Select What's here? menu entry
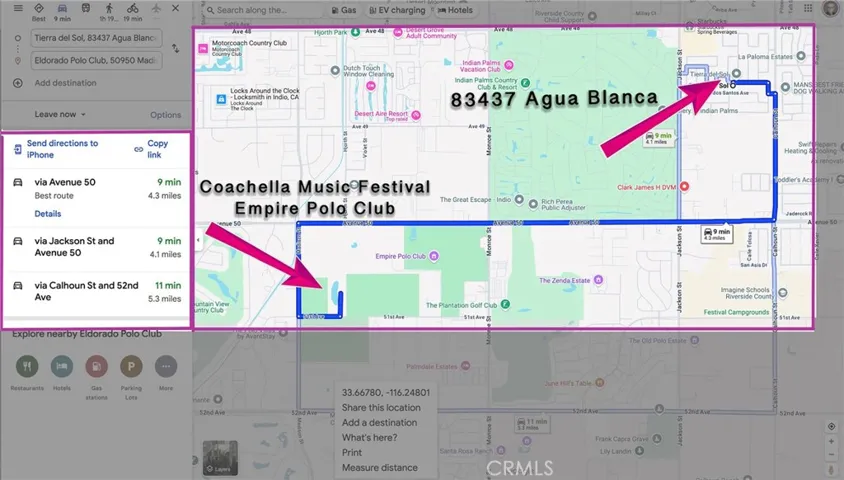The height and width of the screenshot is (480, 844). click(x=369, y=437)
